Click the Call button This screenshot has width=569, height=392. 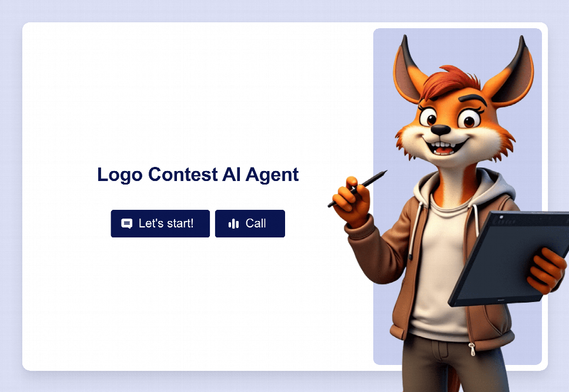250,223
